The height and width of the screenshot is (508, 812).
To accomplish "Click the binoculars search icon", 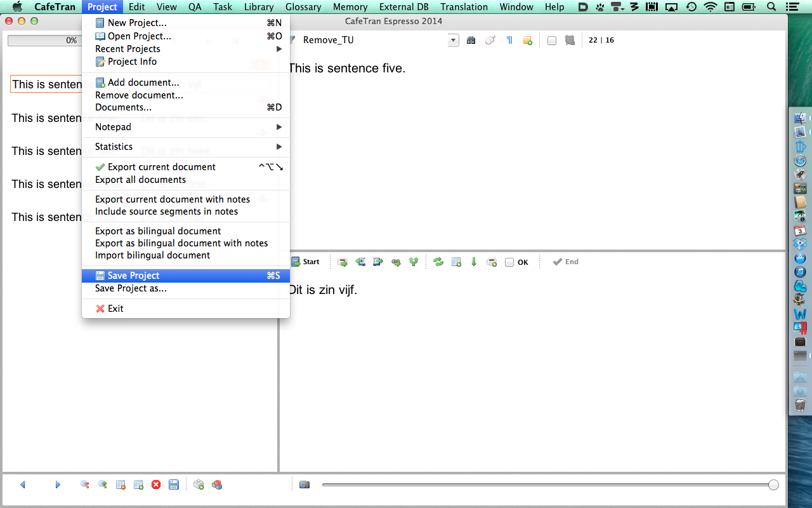I will (x=471, y=40).
